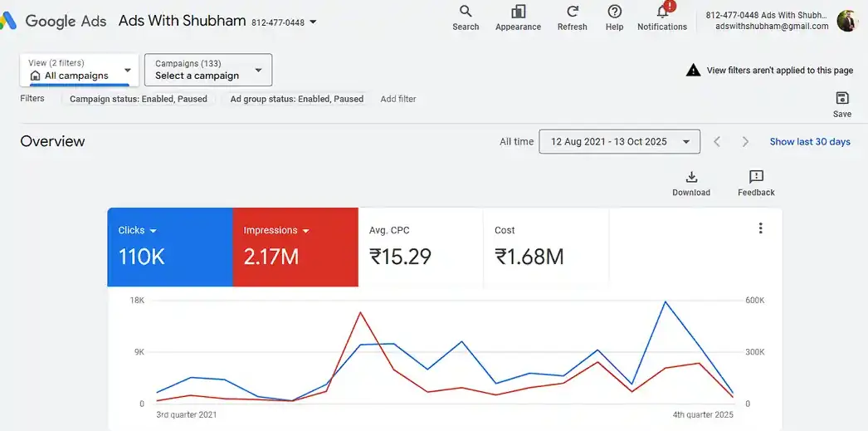Select the Cost metric card
Image resolution: width=868 pixels, height=431 pixels.
[x=546, y=247]
